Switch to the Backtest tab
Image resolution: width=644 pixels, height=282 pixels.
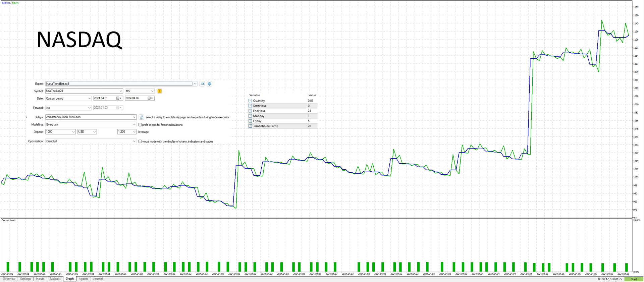tap(55, 279)
